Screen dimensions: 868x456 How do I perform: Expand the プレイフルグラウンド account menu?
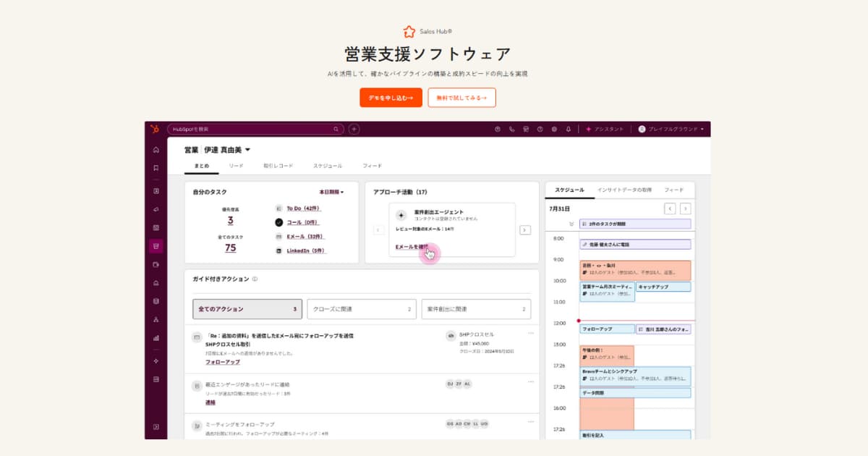pyautogui.click(x=671, y=129)
